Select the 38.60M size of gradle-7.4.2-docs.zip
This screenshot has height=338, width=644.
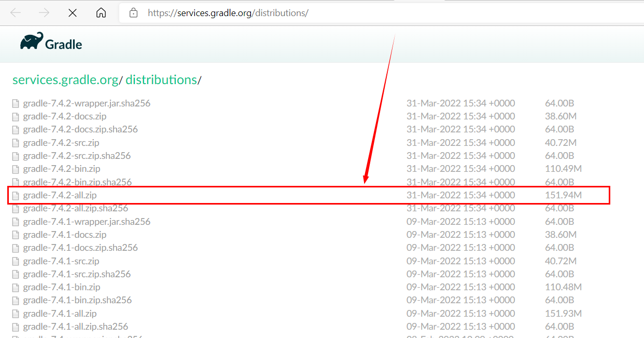[x=561, y=116]
